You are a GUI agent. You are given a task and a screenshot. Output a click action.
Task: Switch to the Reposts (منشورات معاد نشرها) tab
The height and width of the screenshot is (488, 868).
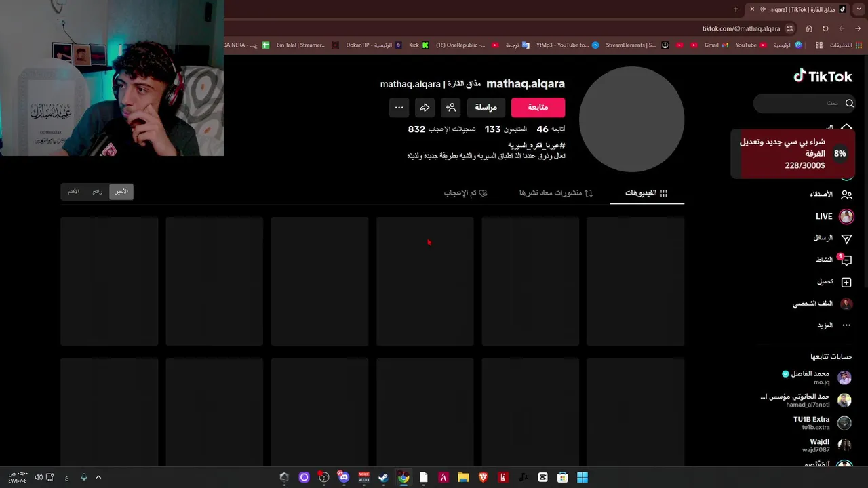point(556,193)
